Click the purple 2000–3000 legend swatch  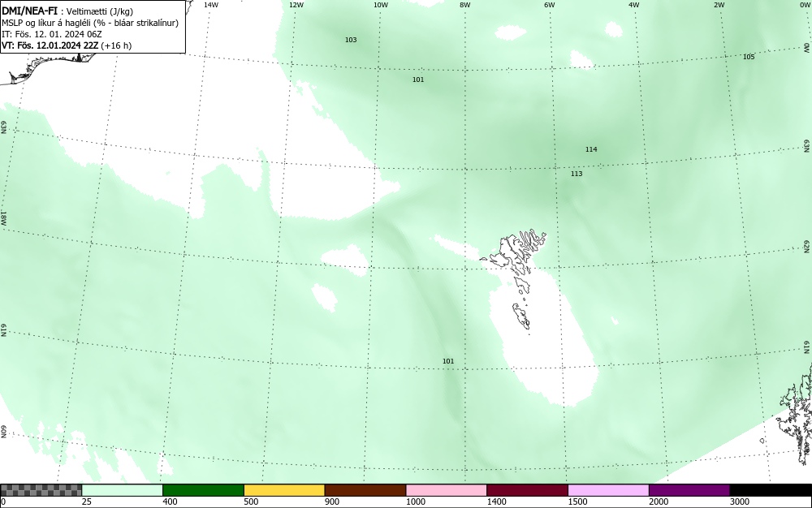click(x=689, y=490)
